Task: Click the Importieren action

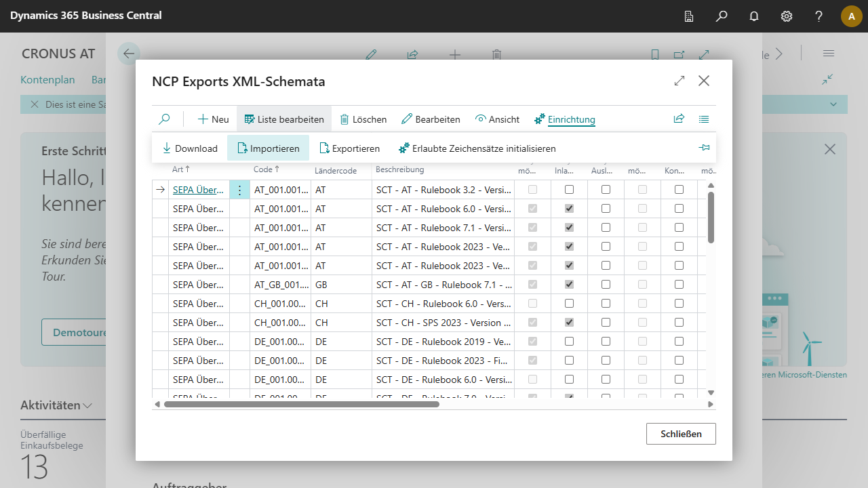Action: pos(268,148)
